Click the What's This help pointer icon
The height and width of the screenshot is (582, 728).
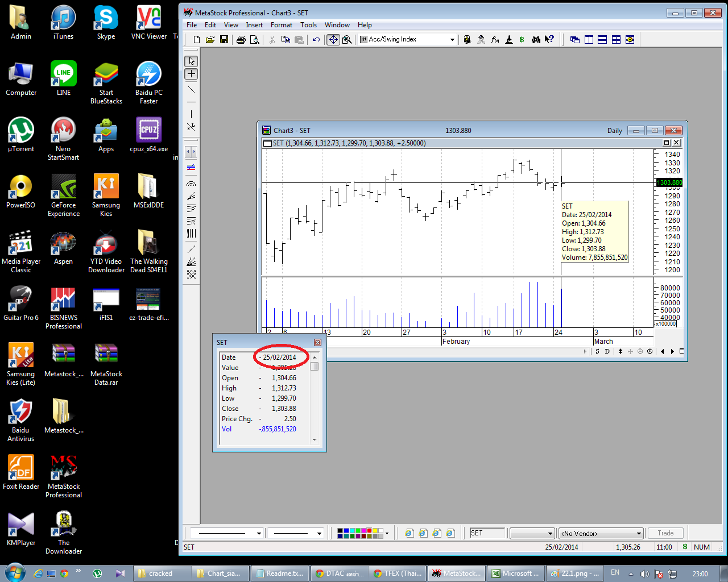pos(549,40)
